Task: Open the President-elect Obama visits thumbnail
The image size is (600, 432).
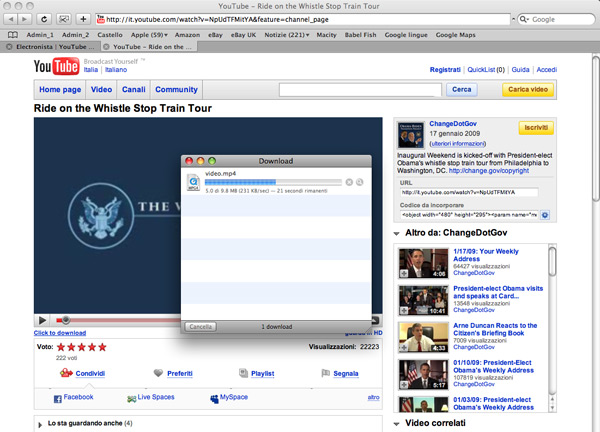Action: point(423,300)
